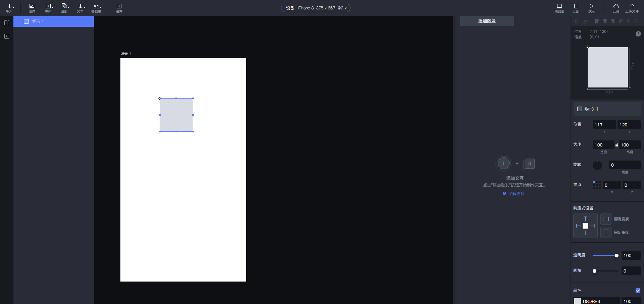Click the position X input field showing 117

pos(604,125)
